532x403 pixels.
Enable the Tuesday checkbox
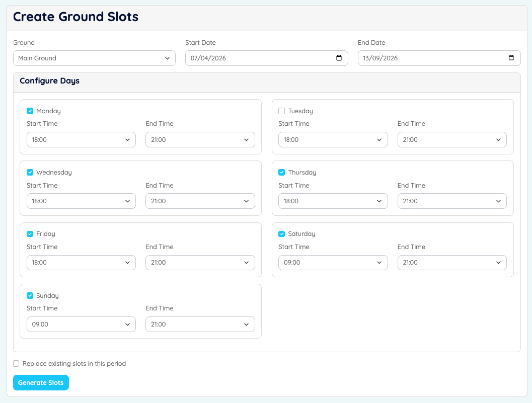point(281,111)
